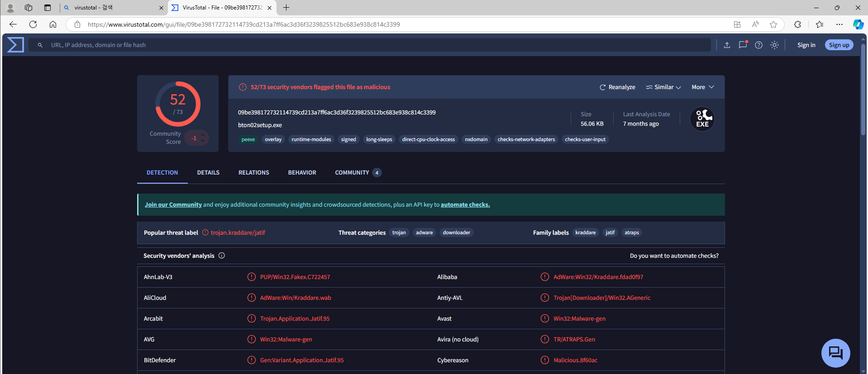Click the alert icon next to trojan.kraddare/jatif
The image size is (868, 374).
pos(205,232)
